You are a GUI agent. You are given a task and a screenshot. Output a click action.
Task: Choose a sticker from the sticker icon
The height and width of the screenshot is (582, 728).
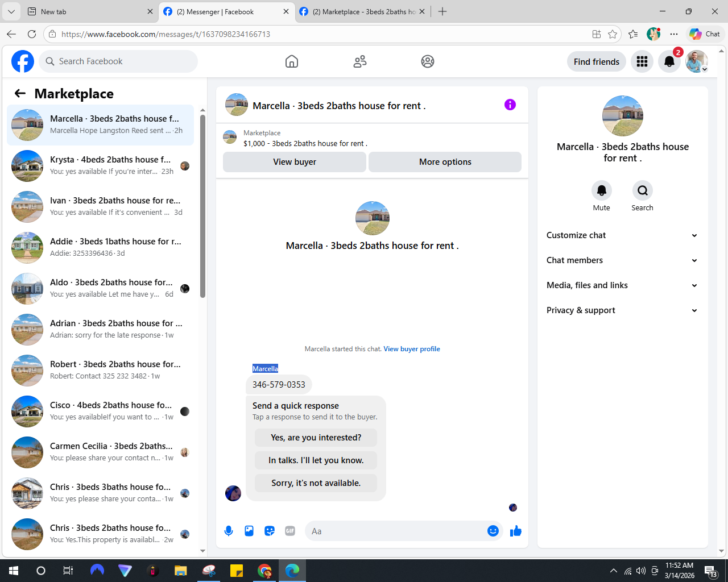click(270, 531)
